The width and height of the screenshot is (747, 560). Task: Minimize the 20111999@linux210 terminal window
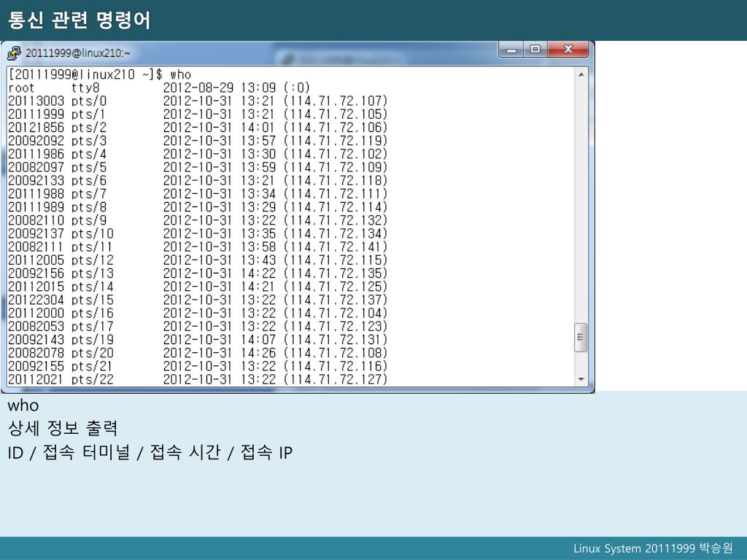pyautogui.click(x=511, y=50)
